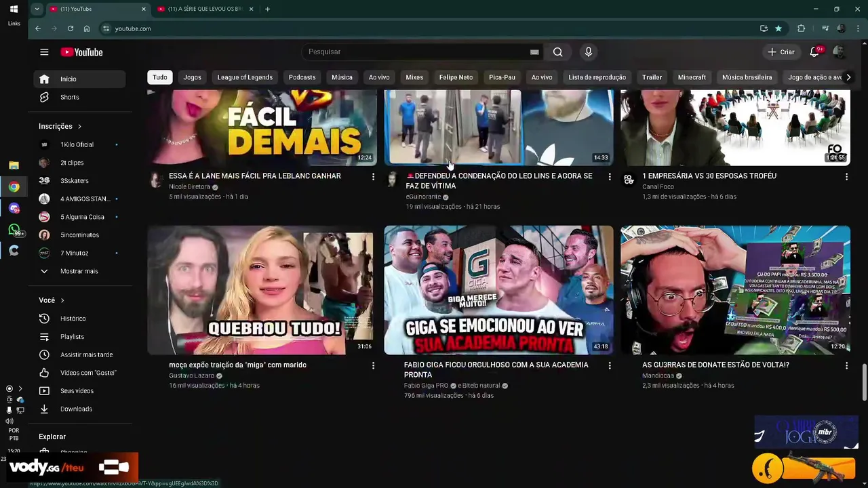Open QUEBROU TUDO video thumbnail
868x488 pixels.
(x=262, y=290)
